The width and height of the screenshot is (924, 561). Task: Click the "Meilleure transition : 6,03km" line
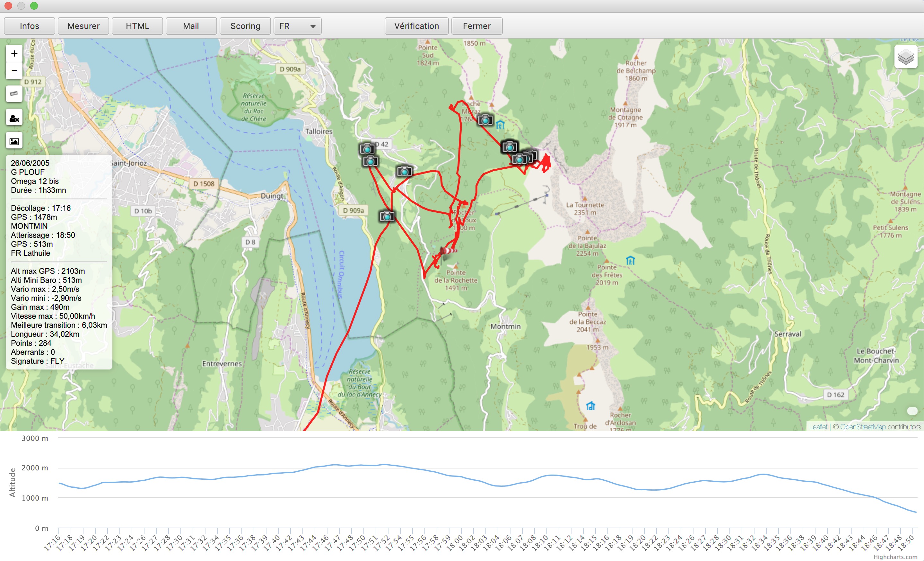[59, 325]
